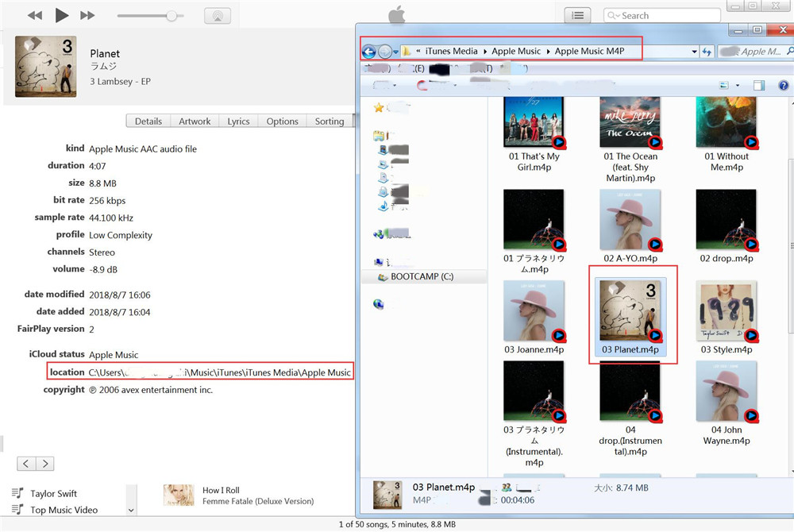Select file 02 A-YO.m4p

point(630,226)
